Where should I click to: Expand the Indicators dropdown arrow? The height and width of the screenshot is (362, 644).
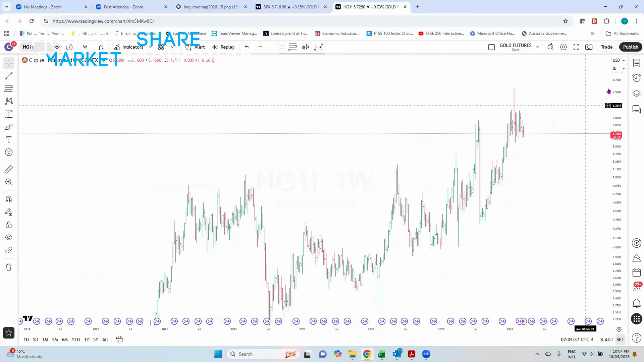150,47
